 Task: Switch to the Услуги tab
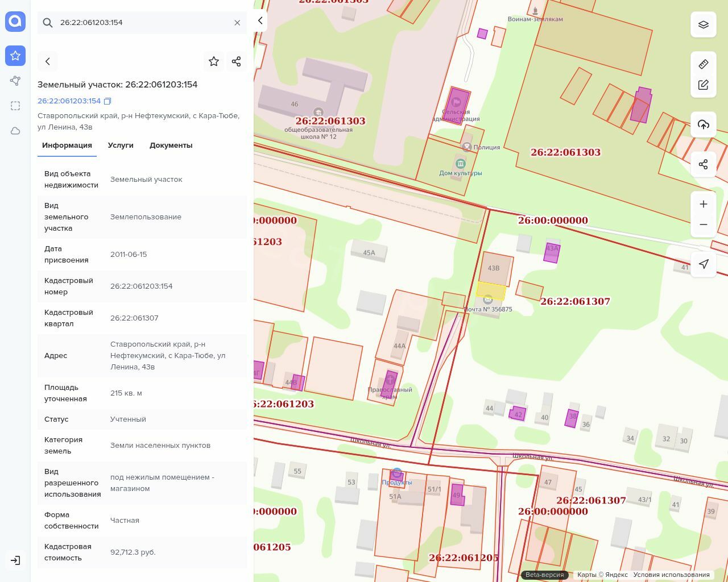tap(121, 145)
